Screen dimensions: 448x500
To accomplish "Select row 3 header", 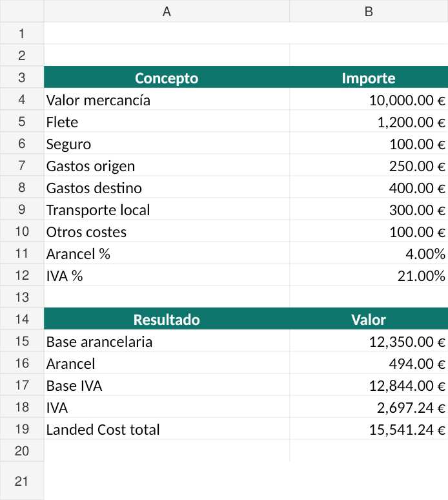I will pos(22,77).
